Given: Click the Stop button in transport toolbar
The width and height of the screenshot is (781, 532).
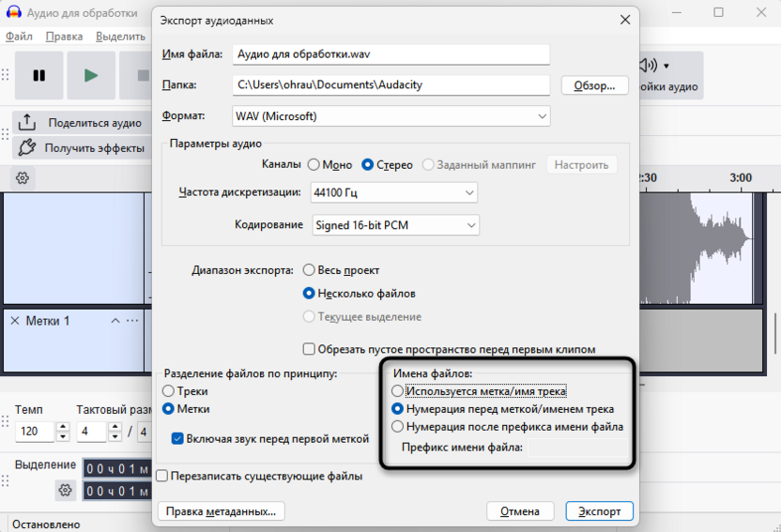Looking at the screenshot, I should pos(143,76).
